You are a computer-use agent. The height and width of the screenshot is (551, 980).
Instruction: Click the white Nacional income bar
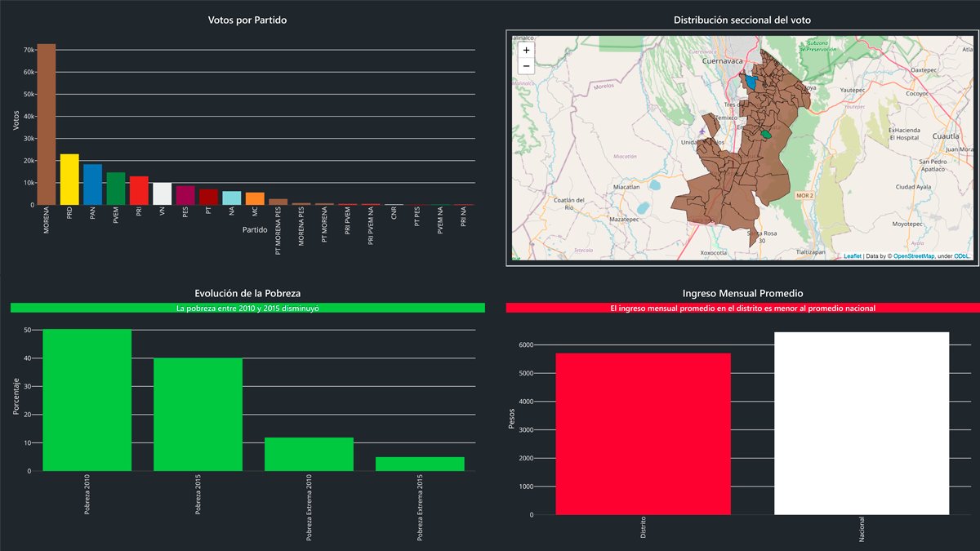(862, 424)
